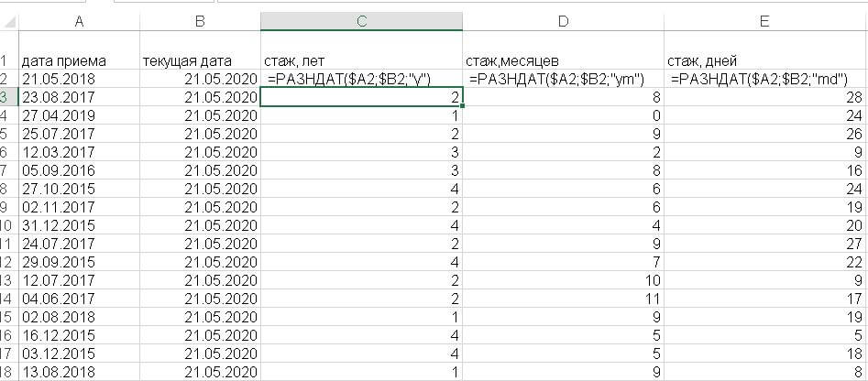Click date cell 21.05.2018

[79, 79]
